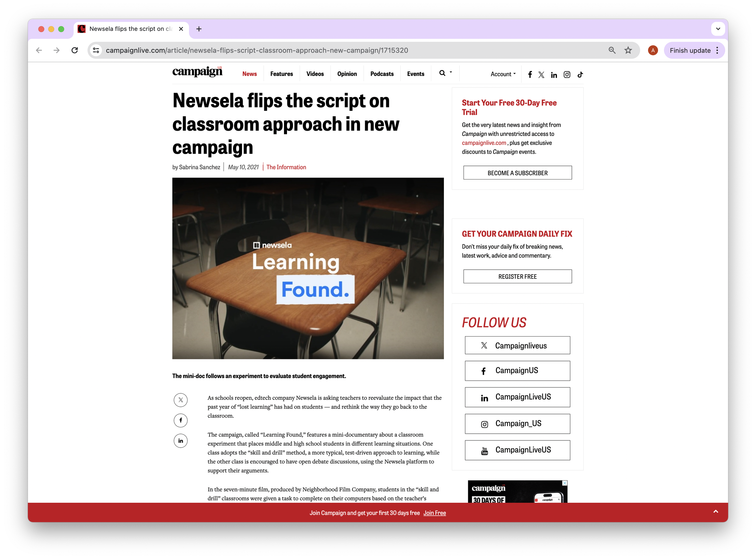Follow Campaign_US on Instagram
This screenshot has height=559, width=756.
point(517,424)
